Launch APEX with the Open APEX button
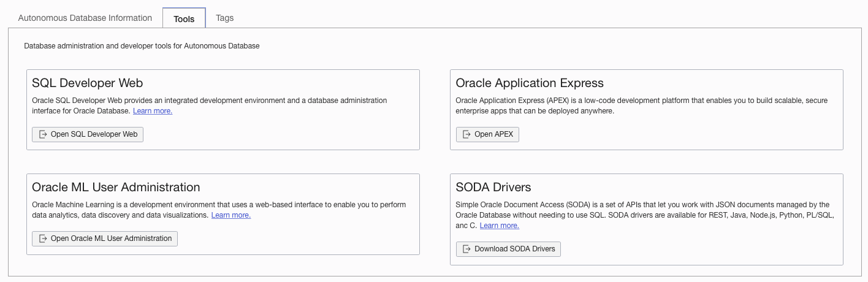868x282 pixels. point(487,134)
